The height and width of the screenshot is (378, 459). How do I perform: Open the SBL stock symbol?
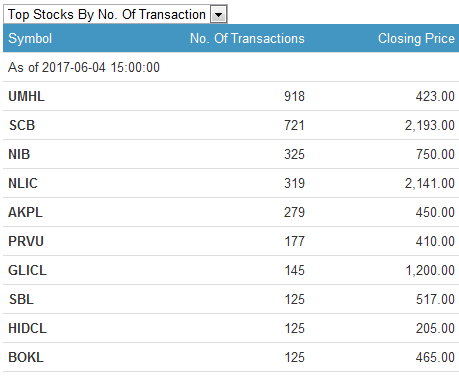tap(21, 299)
